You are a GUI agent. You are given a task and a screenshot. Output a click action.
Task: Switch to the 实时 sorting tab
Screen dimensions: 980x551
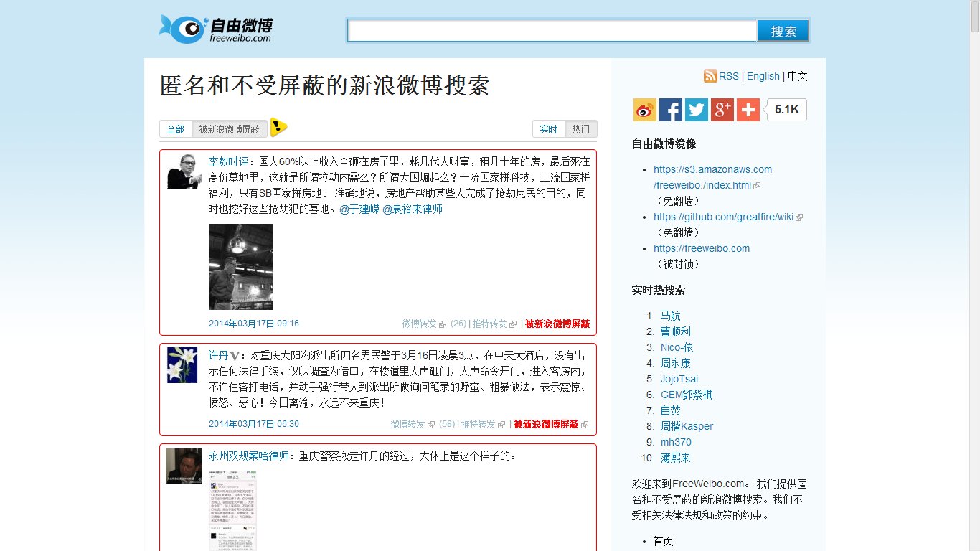pyautogui.click(x=549, y=129)
